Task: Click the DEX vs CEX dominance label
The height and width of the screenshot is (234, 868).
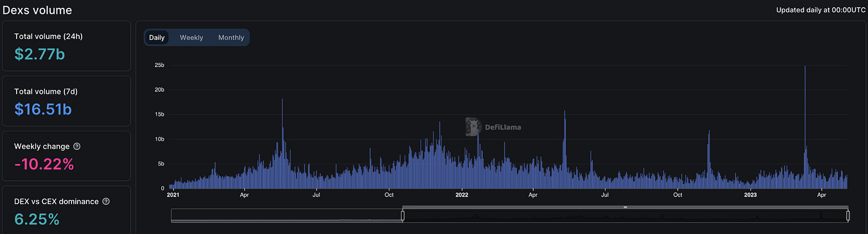Action: tap(57, 202)
